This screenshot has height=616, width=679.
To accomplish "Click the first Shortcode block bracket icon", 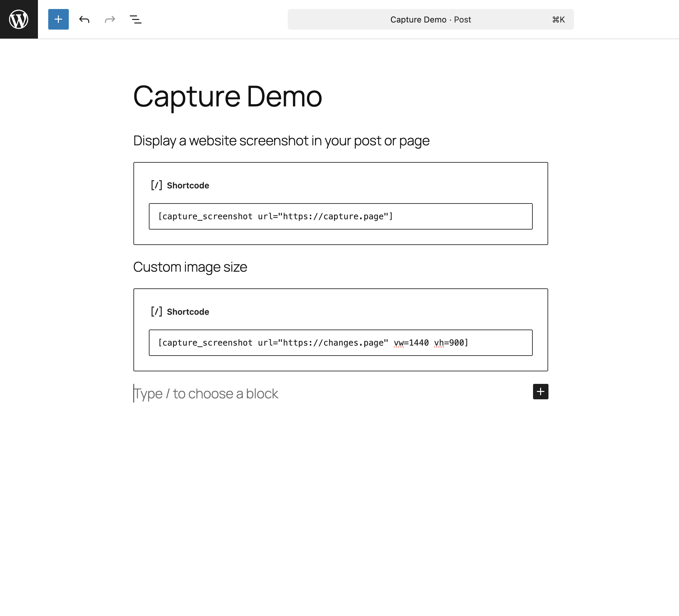I will pos(156,185).
